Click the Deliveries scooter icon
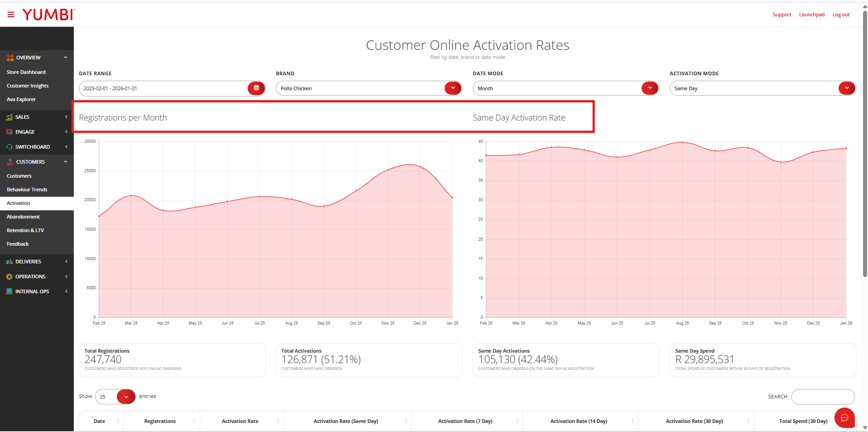 coord(9,262)
